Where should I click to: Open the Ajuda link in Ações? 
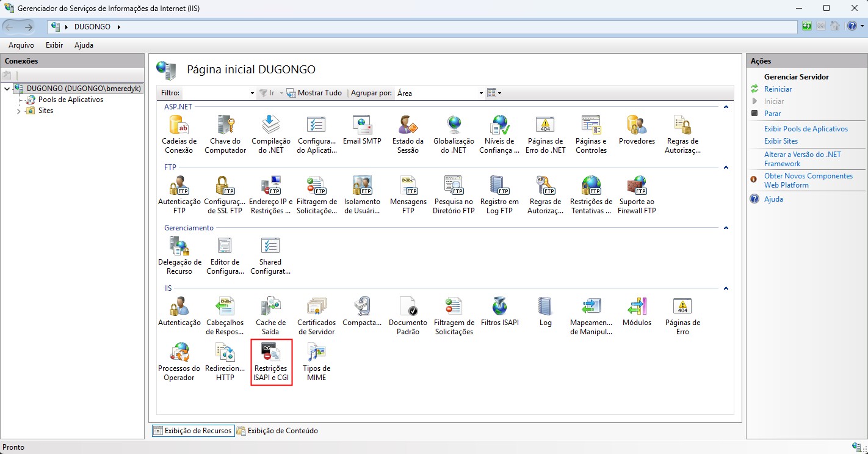pyautogui.click(x=773, y=199)
